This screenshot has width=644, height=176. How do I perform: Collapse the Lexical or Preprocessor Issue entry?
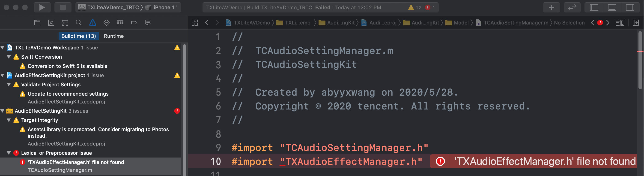[9, 153]
